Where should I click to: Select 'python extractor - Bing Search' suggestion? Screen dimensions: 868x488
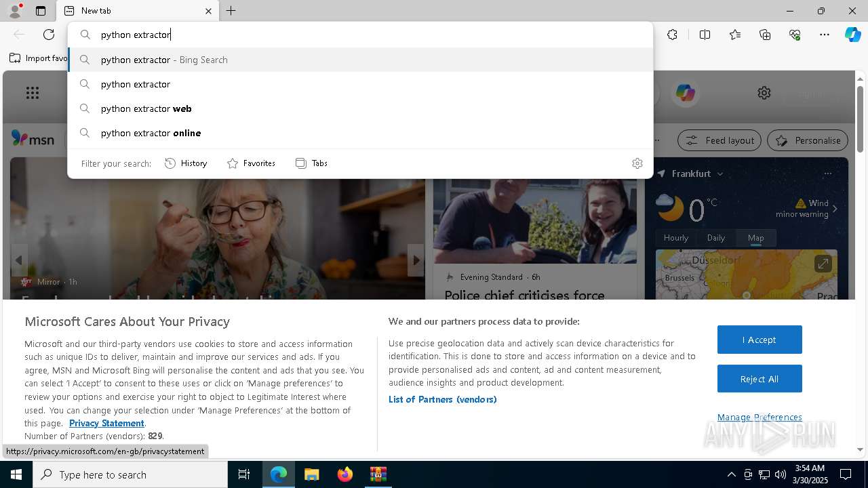point(361,60)
